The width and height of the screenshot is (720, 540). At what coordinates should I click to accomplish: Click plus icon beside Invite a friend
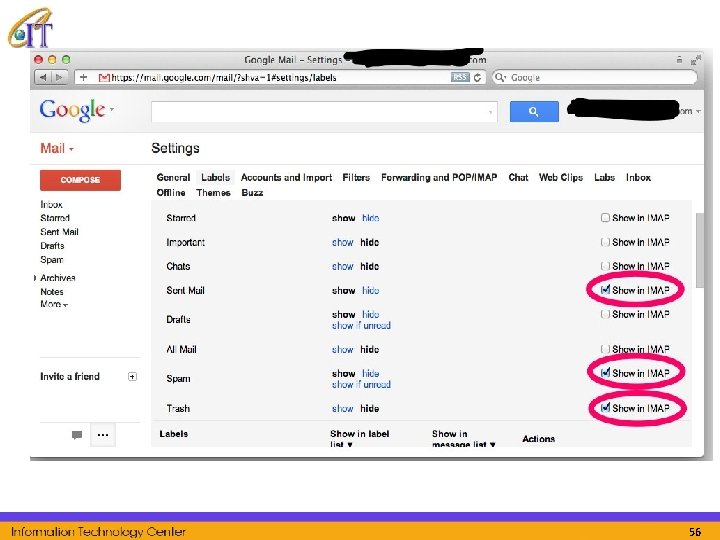pos(132,377)
